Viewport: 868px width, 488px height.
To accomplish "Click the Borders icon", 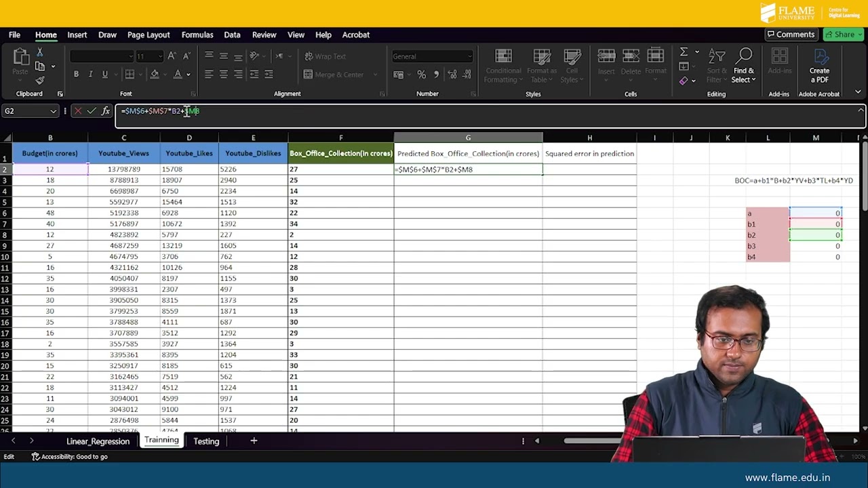I will tap(130, 75).
